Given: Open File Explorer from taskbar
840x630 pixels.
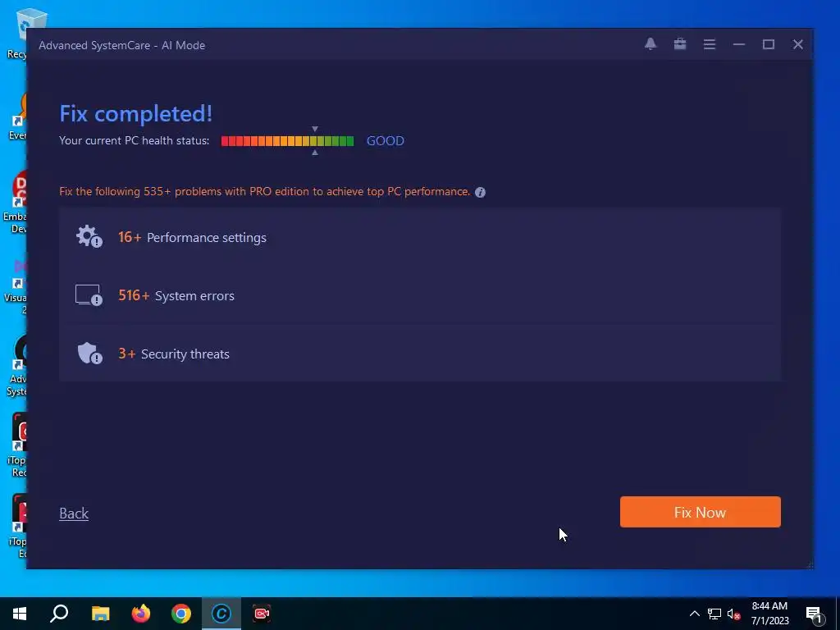Looking at the screenshot, I should 100,614.
